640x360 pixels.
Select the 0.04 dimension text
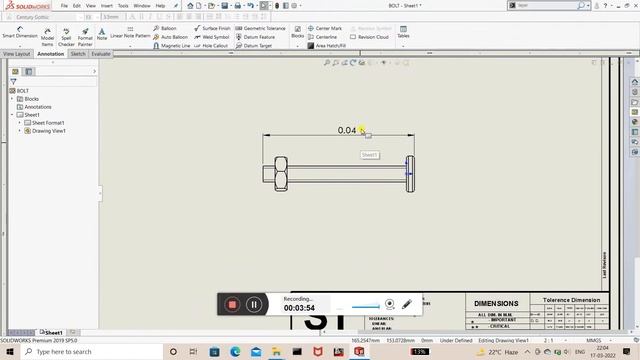pyautogui.click(x=347, y=130)
